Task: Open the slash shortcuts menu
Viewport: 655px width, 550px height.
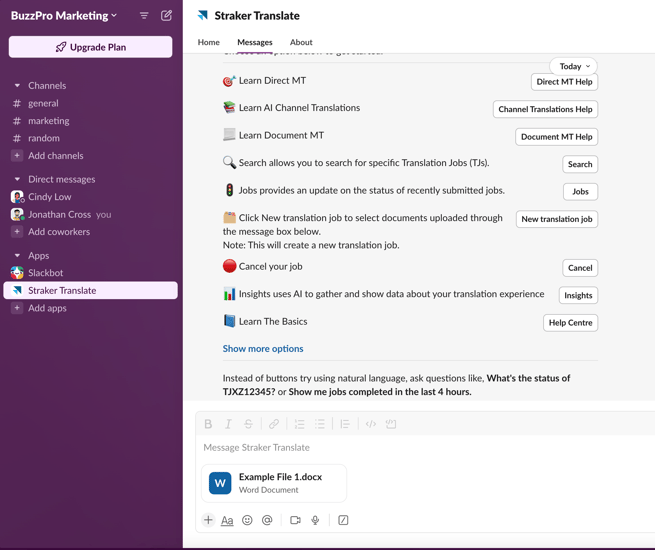Action: pos(343,520)
